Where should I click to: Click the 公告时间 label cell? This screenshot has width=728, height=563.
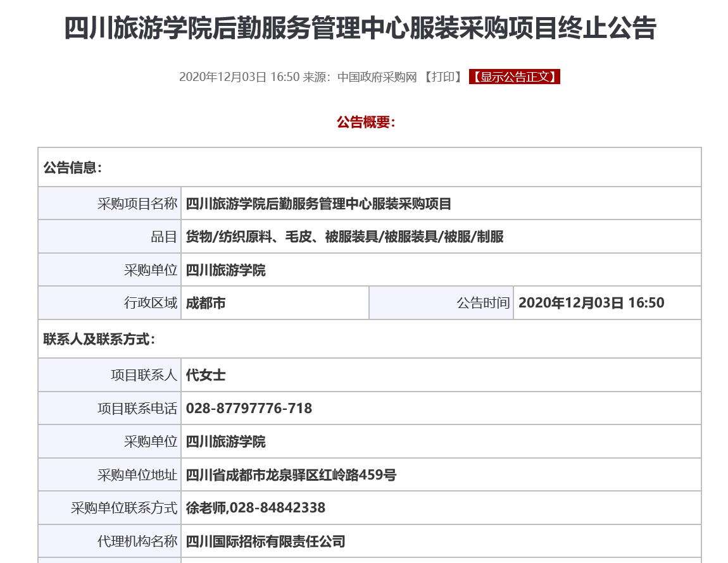441,303
